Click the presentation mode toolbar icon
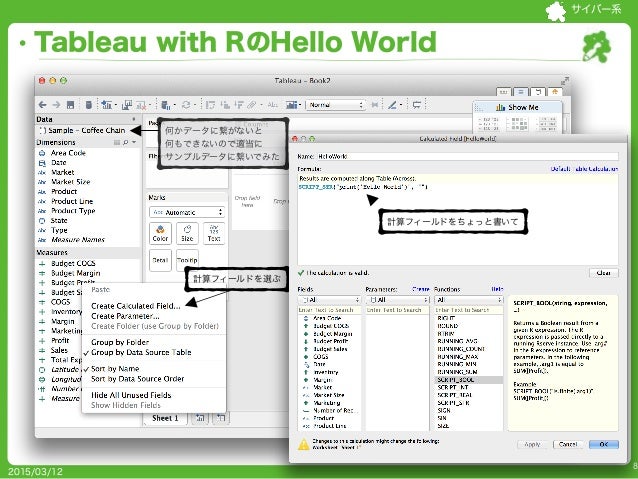This screenshot has width=638, height=479. (416, 105)
